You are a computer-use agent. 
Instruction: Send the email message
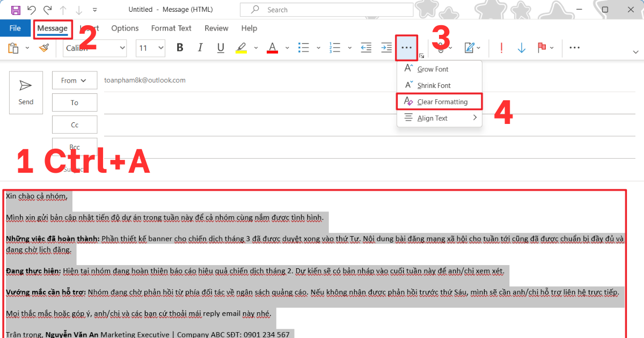(x=26, y=92)
